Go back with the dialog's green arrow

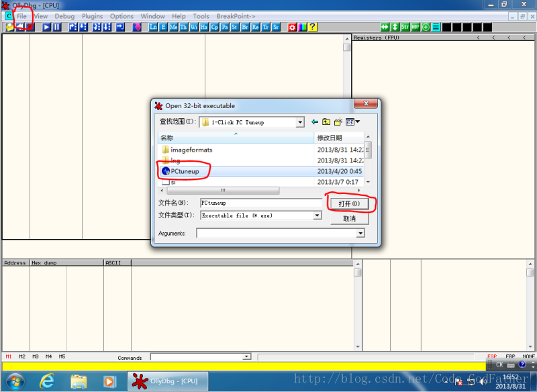point(315,122)
